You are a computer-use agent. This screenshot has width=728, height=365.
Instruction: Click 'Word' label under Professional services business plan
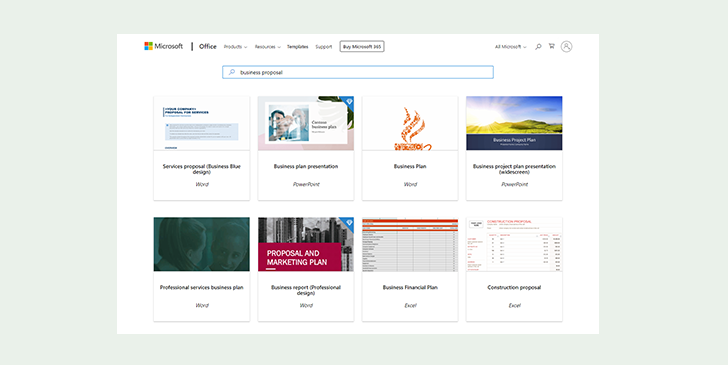click(202, 306)
